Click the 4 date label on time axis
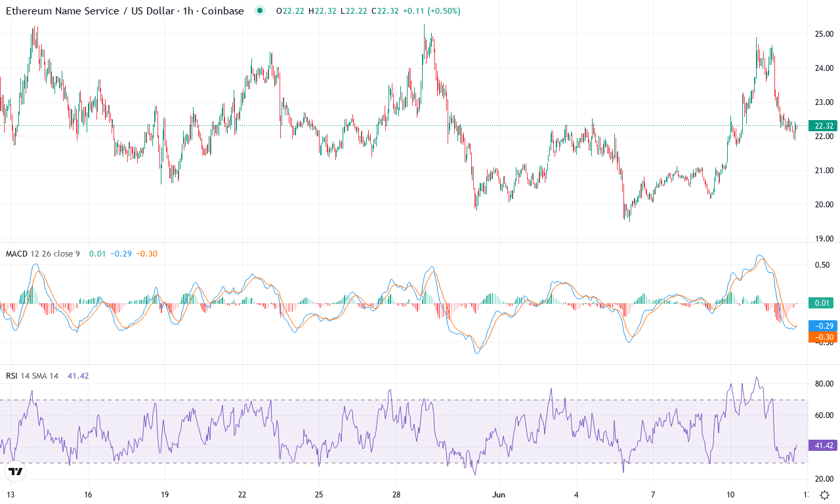 click(x=576, y=494)
